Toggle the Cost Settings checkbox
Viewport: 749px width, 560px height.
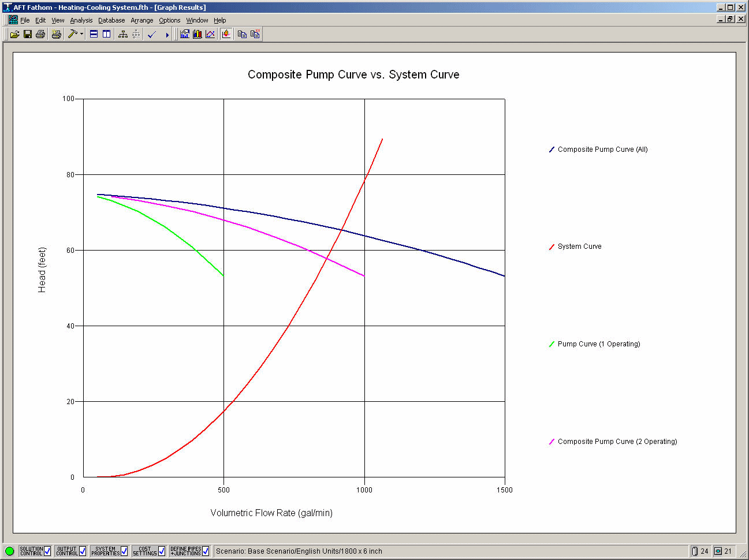click(x=162, y=551)
